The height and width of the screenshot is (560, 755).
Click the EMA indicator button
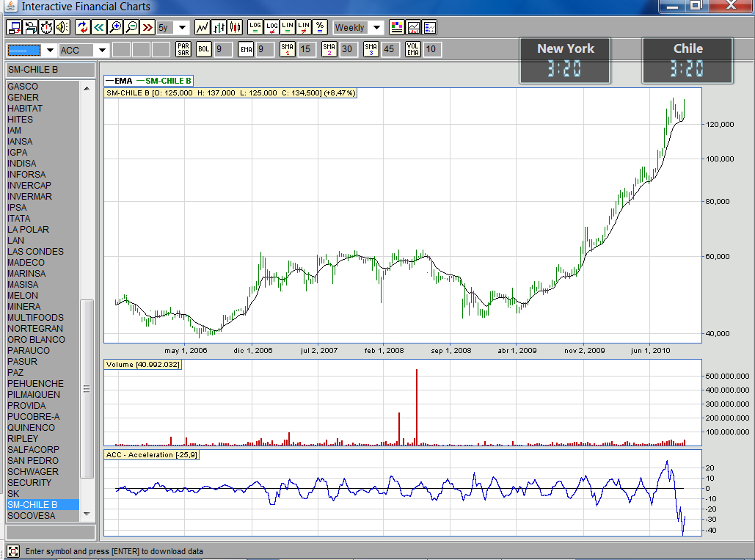coord(246,49)
